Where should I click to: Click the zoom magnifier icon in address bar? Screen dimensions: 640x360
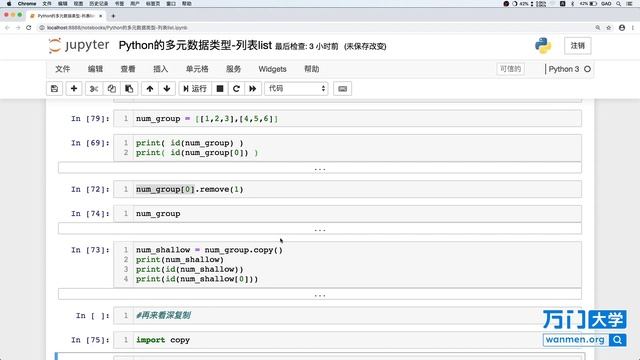tap(598, 28)
